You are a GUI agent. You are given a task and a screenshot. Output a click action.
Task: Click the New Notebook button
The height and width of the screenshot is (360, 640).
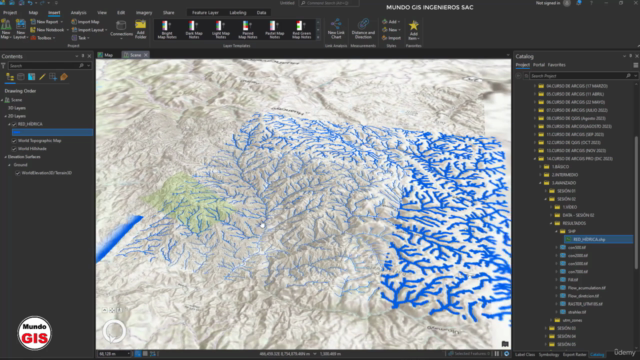pos(47,30)
